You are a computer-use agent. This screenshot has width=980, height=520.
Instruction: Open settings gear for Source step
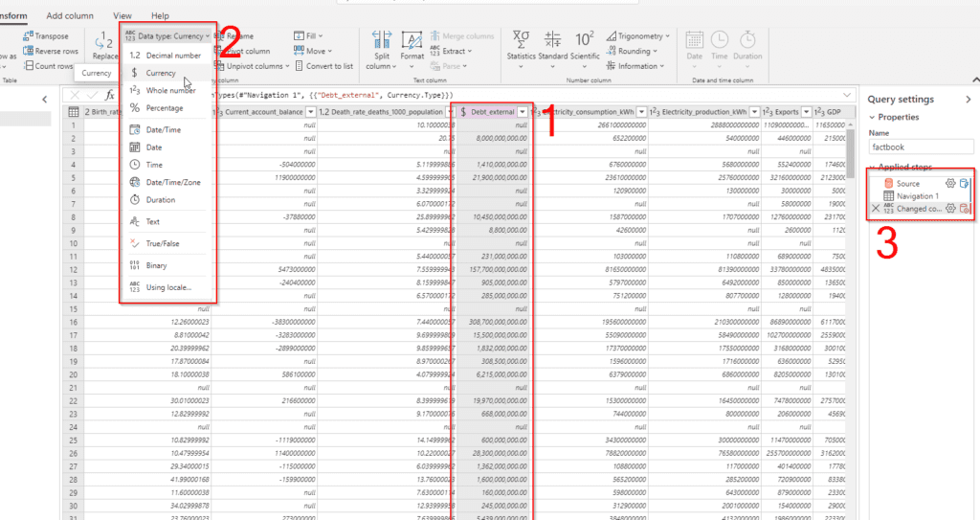(950, 183)
